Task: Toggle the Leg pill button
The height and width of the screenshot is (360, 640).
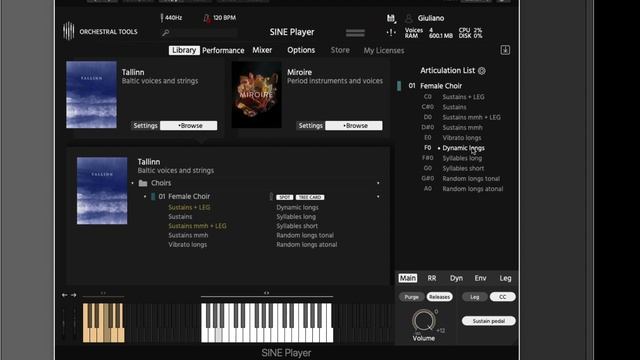Action: click(474, 297)
